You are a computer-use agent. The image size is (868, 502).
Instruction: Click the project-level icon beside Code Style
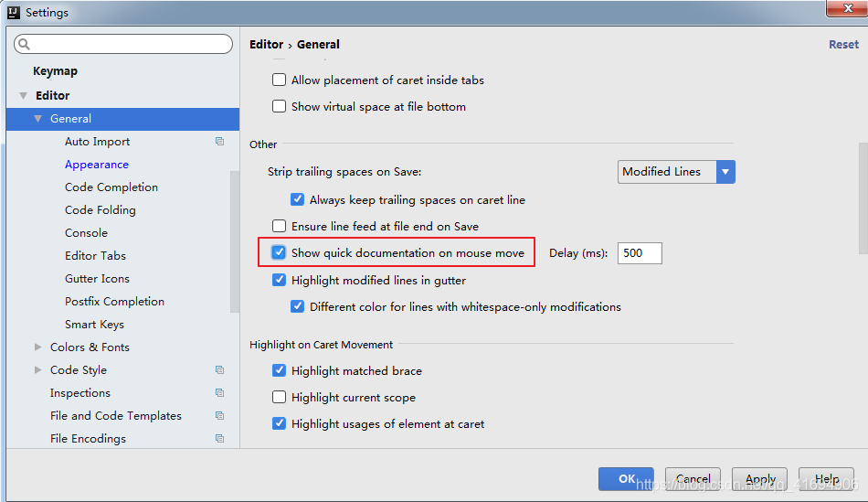220,369
